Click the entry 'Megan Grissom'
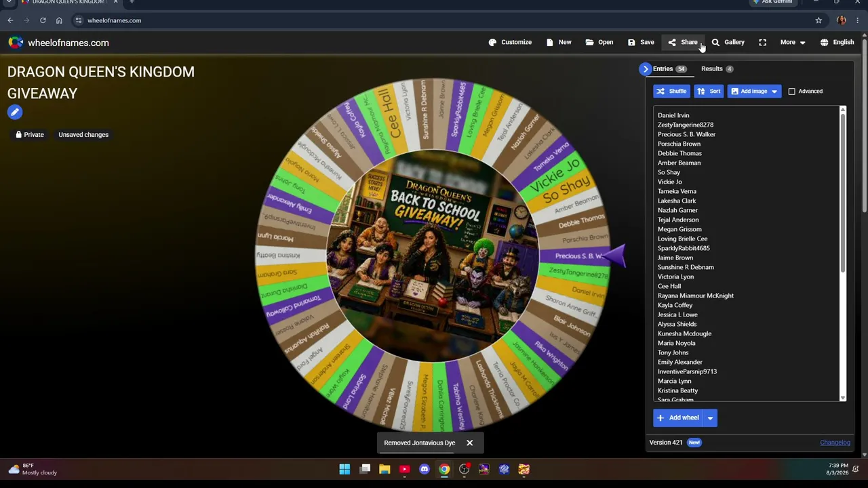868x488 pixels. (679, 229)
